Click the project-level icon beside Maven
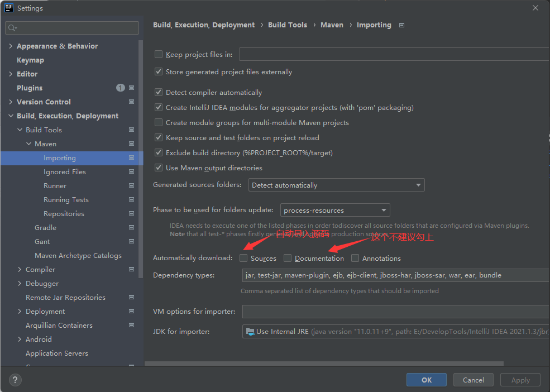 132,144
